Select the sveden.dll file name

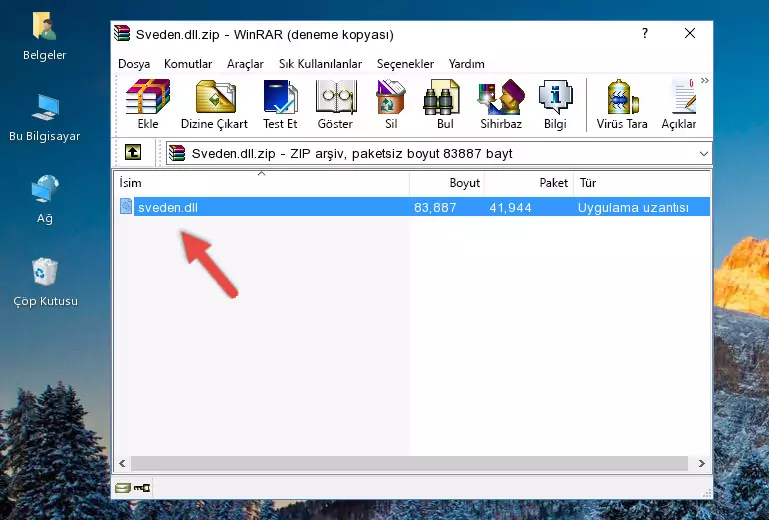click(x=168, y=208)
